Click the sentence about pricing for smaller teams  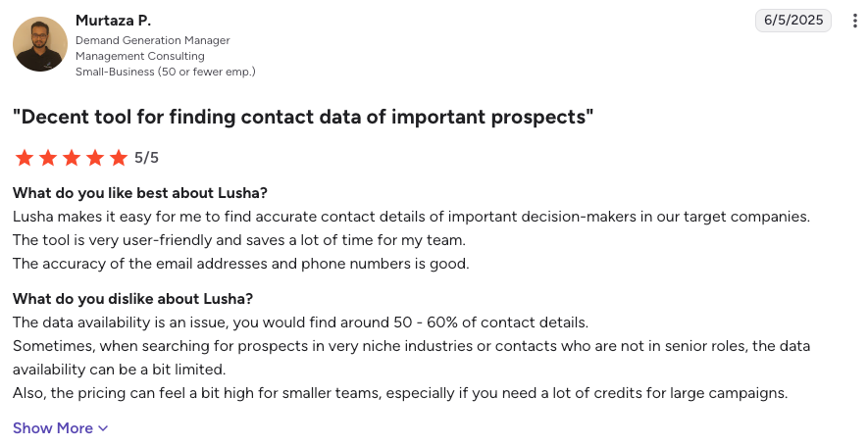400,393
